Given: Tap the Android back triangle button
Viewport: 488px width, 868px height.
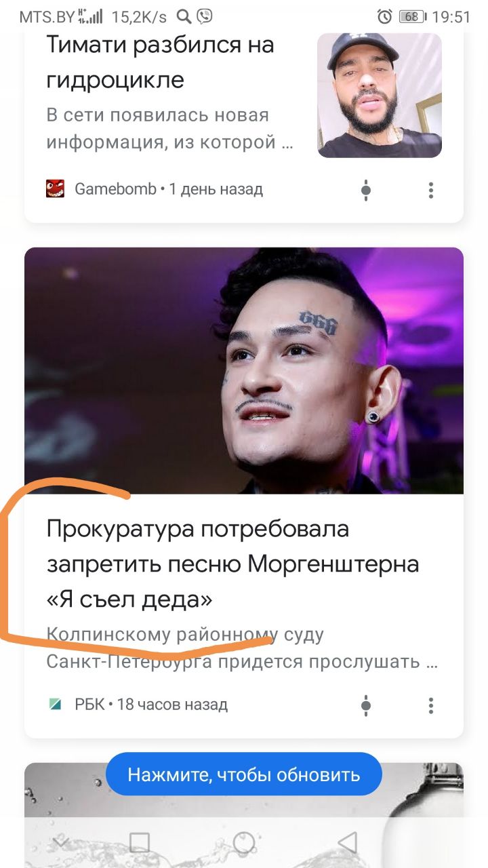Looking at the screenshot, I should point(348,842).
